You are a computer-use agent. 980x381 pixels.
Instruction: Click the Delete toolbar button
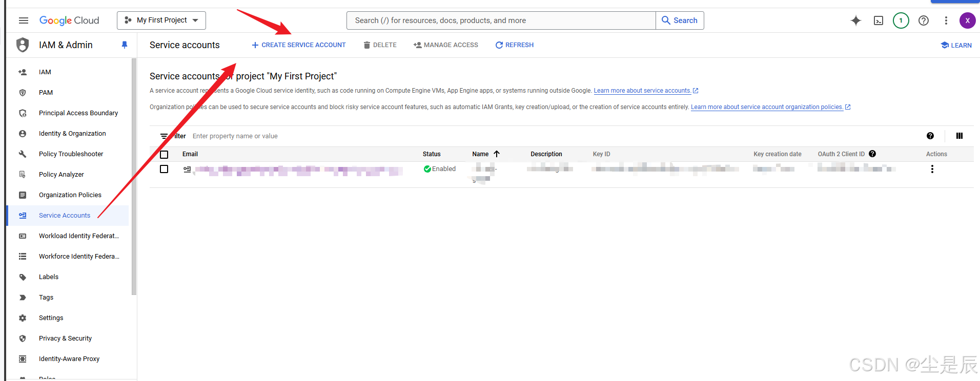(380, 45)
